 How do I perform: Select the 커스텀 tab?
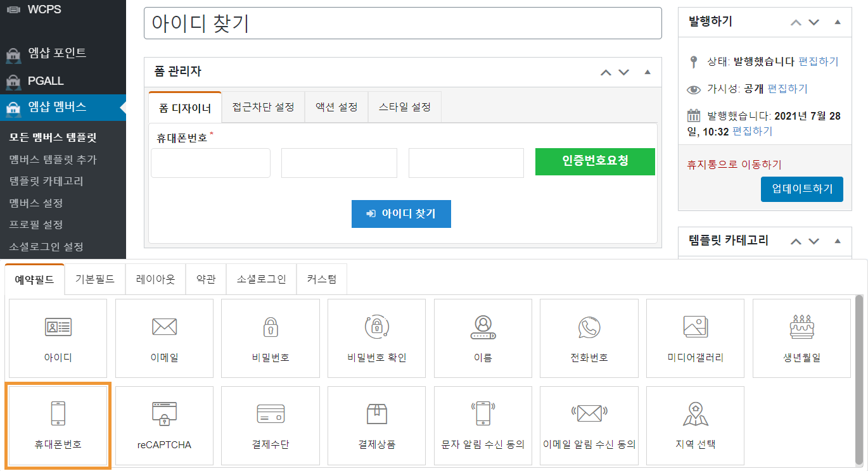(322, 279)
